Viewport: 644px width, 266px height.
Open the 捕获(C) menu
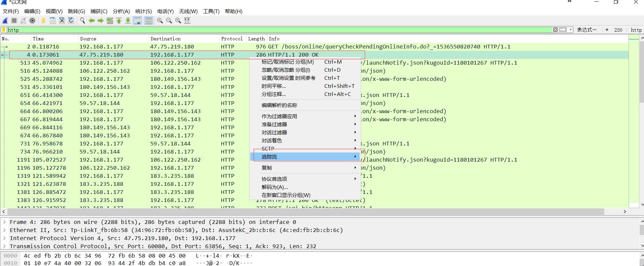99,11
